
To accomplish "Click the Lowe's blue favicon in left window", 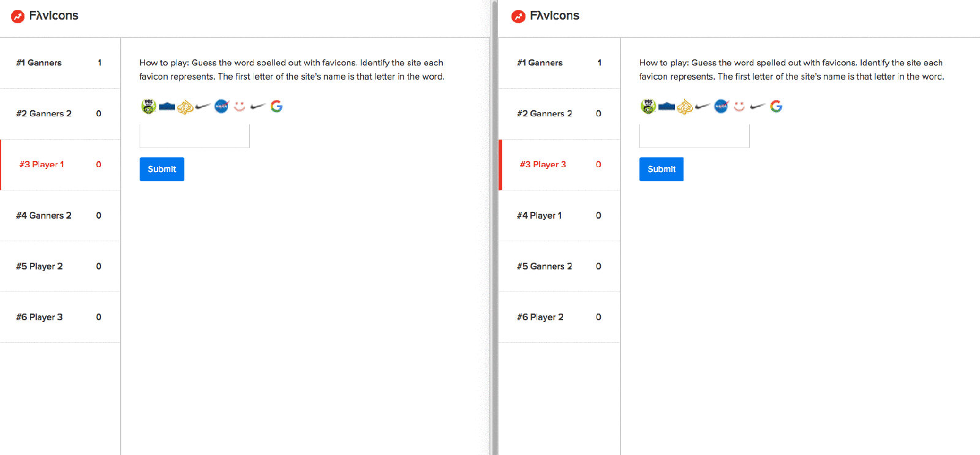I will [167, 107].
